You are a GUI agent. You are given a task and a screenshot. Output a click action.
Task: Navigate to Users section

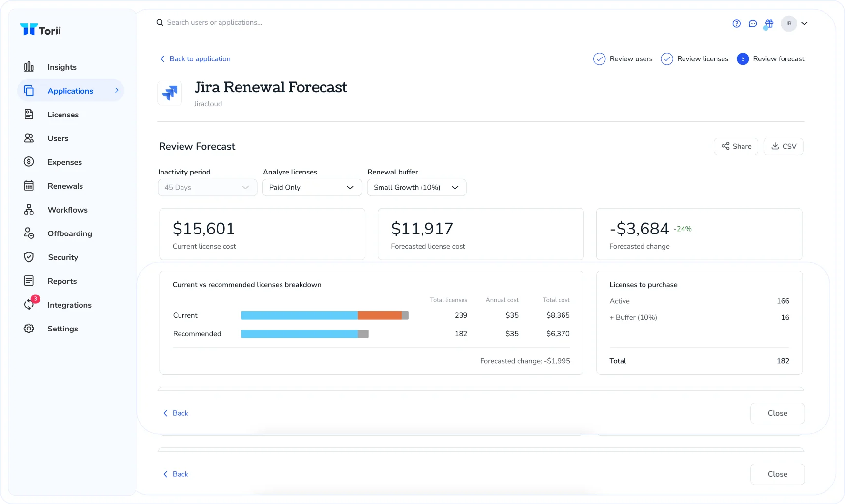coord(58,138)
